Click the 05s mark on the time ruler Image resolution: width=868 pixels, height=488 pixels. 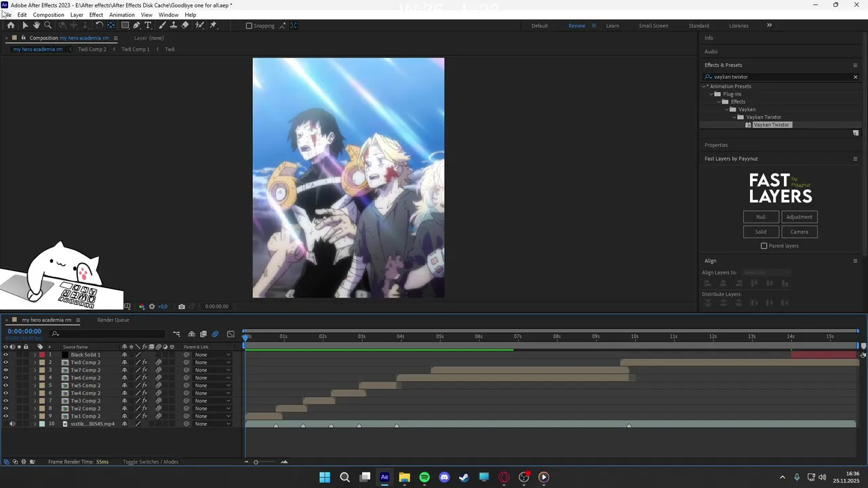439,336
